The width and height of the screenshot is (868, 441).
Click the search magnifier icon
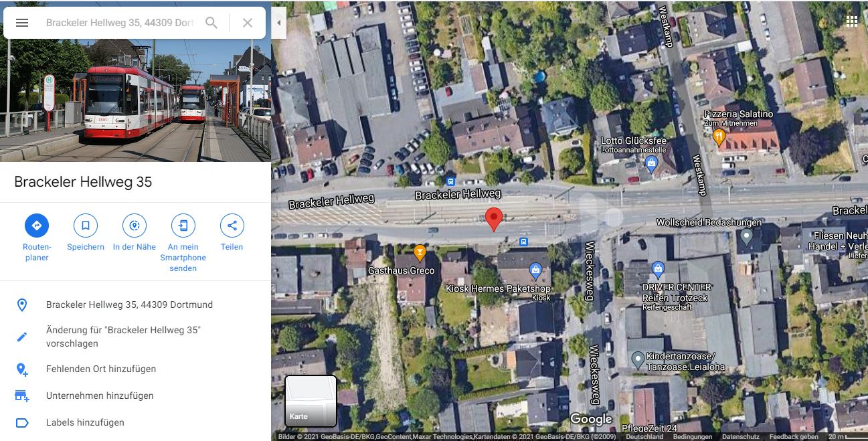(211, 23)
